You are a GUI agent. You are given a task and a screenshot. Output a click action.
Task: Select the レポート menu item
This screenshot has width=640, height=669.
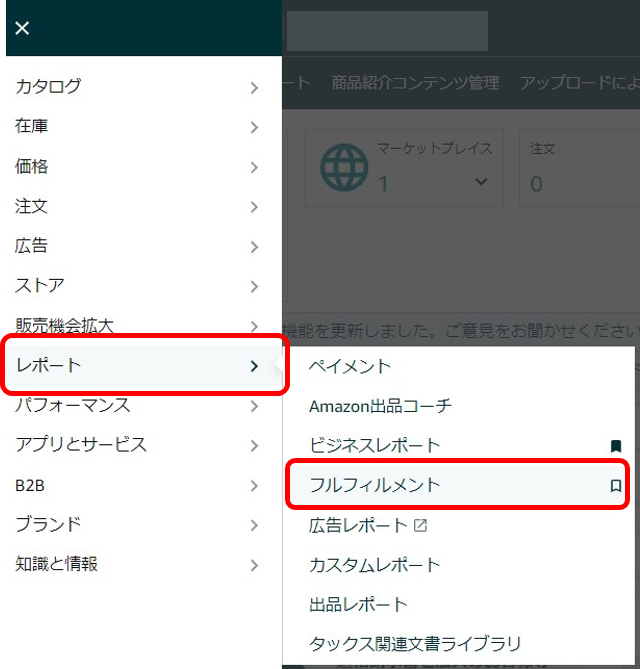(x=144, y=366)
